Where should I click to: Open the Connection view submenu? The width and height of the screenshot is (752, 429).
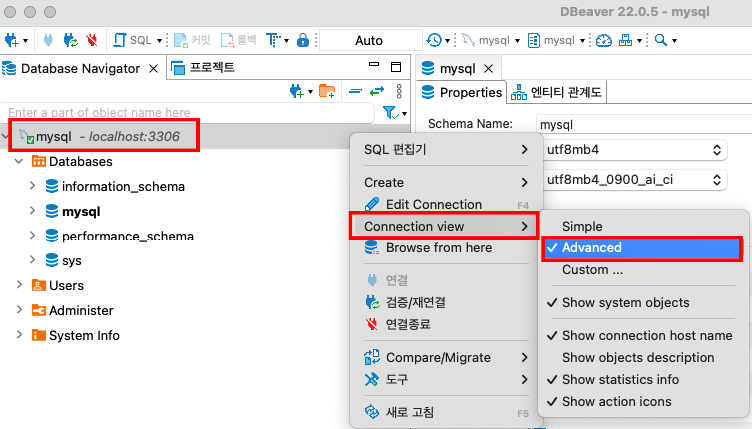point(445,226)
